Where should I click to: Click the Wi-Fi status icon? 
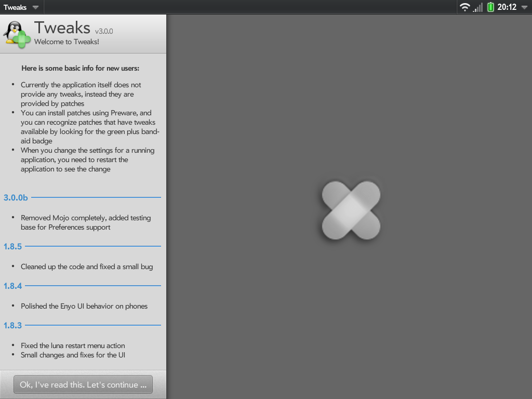point(465,7)
